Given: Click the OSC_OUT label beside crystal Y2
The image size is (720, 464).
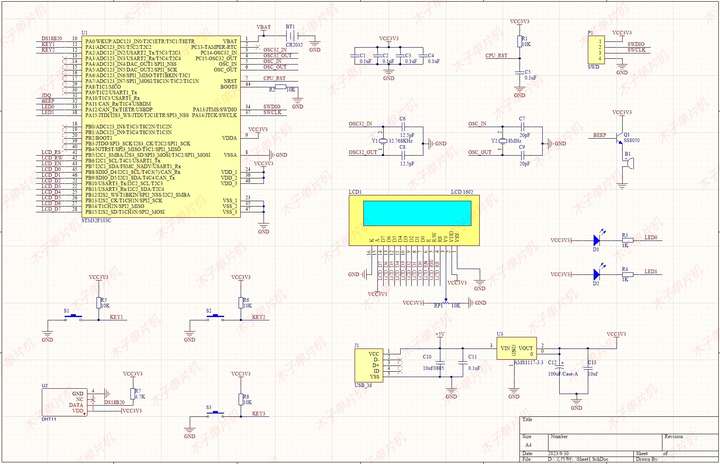Looking at the screenshot, I should point(480,152).
